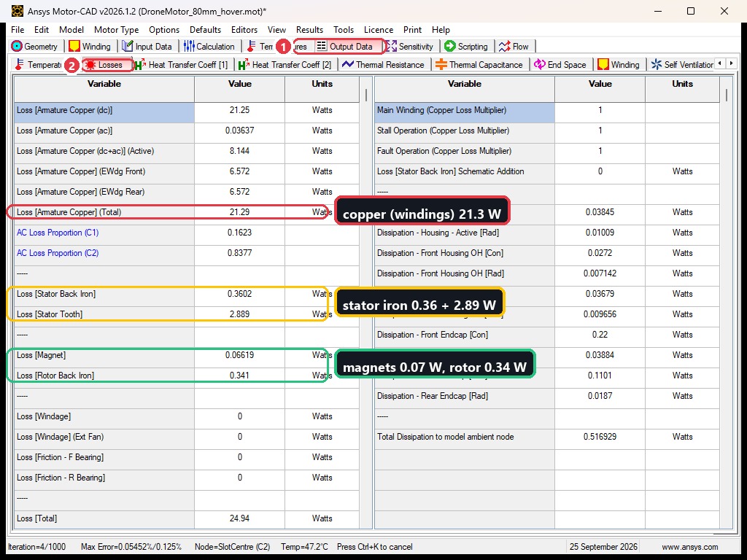Click the End Space pink icon
Image resolution: width=747 pixels, height=560 pixels.
point(539,64)
